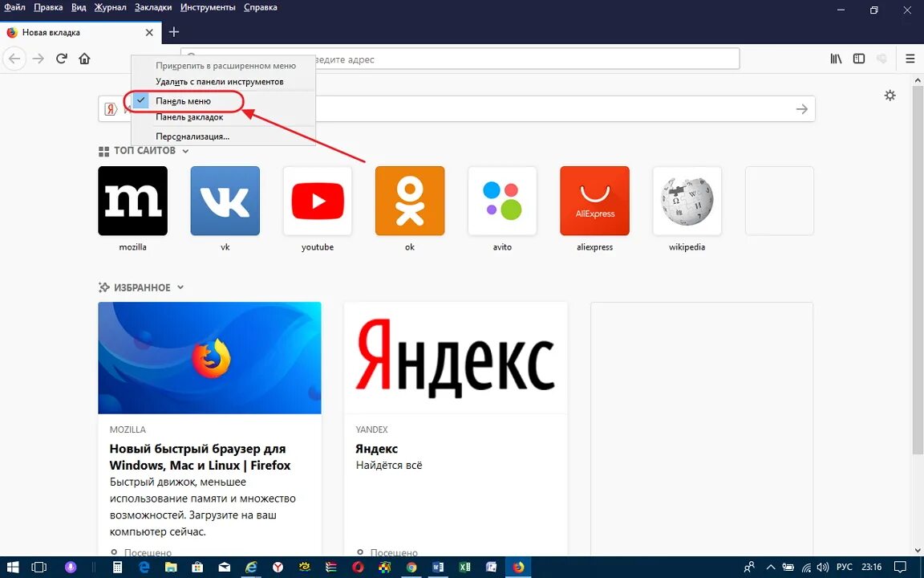Click Прикрепить в расширенном меню entry
The height and width of the screenshot is (578, 924).
(223, 66)
